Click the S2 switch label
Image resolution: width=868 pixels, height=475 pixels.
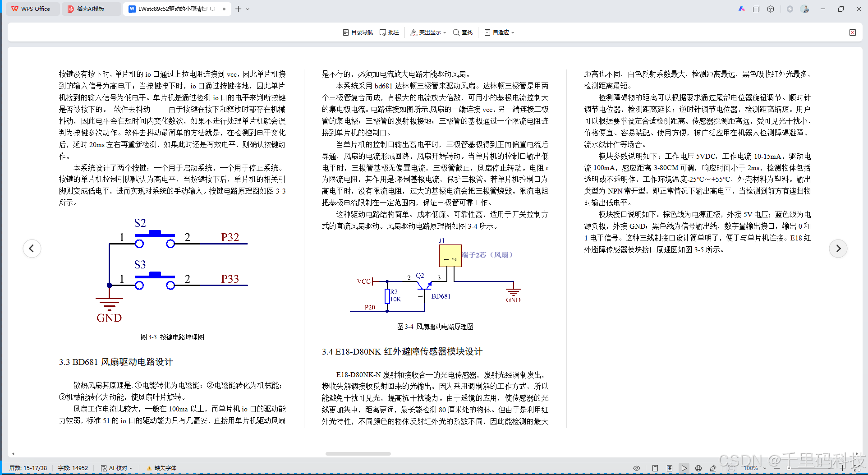(x=140, y=223)
